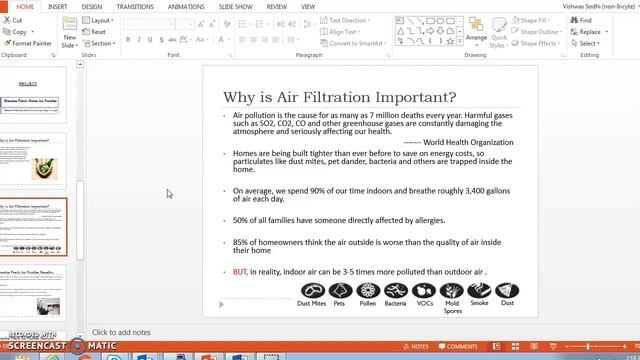Click the Find binoculars icon
Image resolution: width=640 pixels, height=360 pixels.
tap(574, 20)
